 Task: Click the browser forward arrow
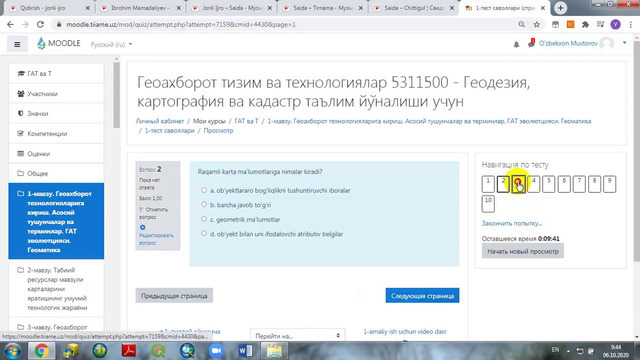tap(25, 24)
